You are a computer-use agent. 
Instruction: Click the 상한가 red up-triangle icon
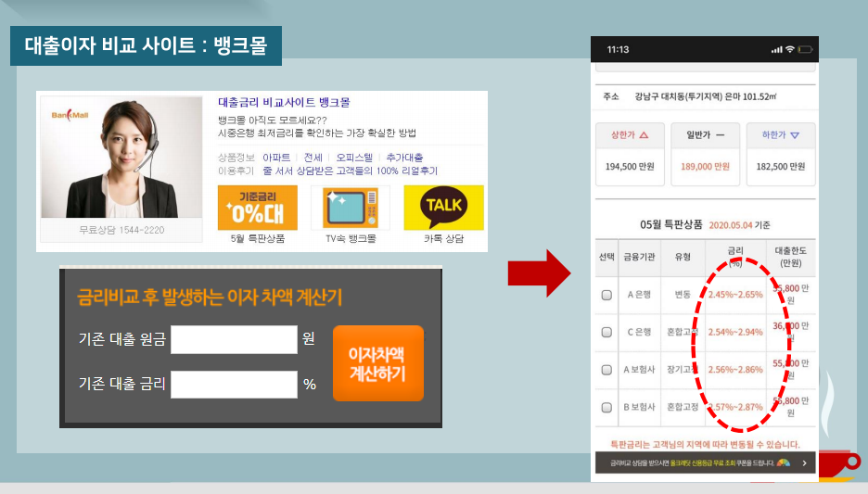click(x=644, y=135)
